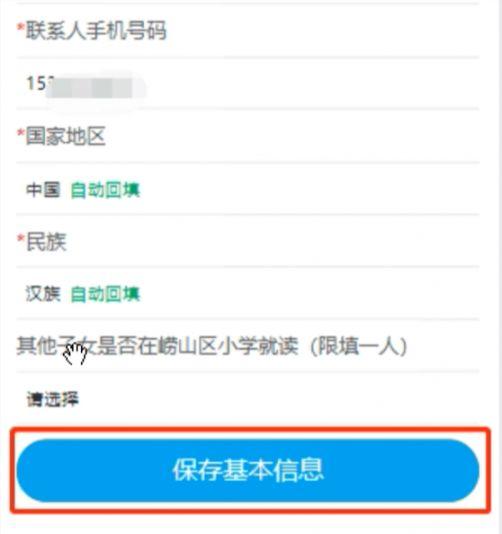Click the 保存基本信息 save button
The image size is (502, 534).
pyautogui.click(x=248, y=470)
